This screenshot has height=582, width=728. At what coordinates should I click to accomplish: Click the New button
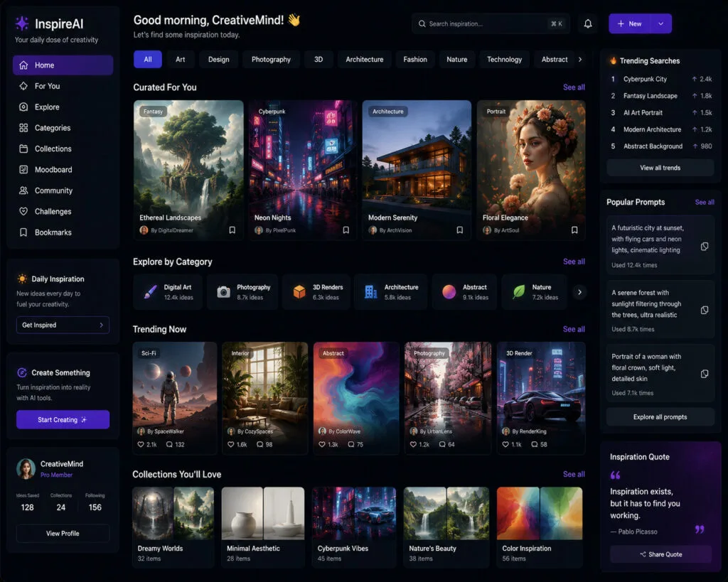[x=630, y=23]
